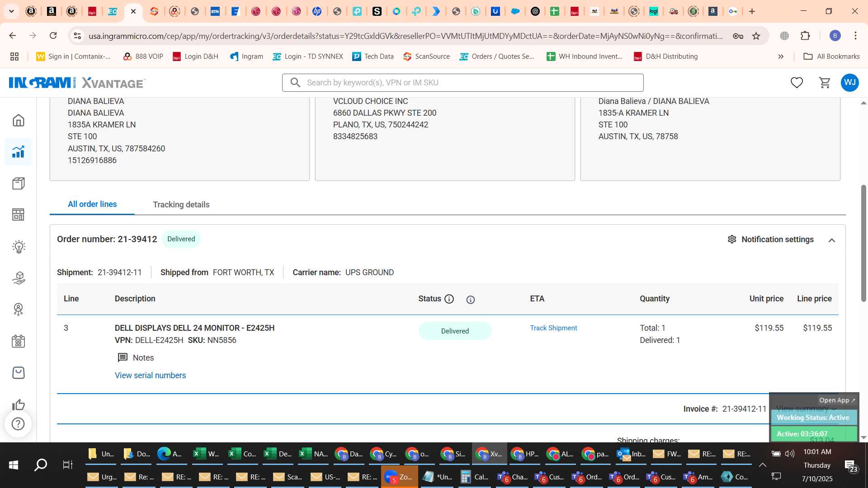Click the second info icon next to Status
The width and height of the screenshot is (868, 488).
point(471,299)
